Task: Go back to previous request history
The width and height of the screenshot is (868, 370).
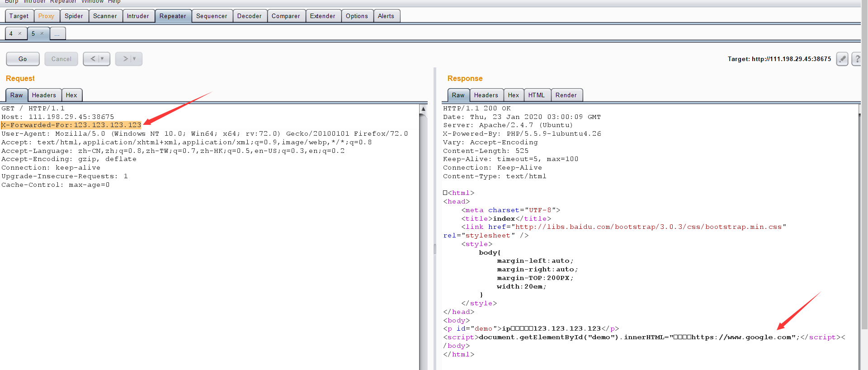Action: (x=93, y=59)
